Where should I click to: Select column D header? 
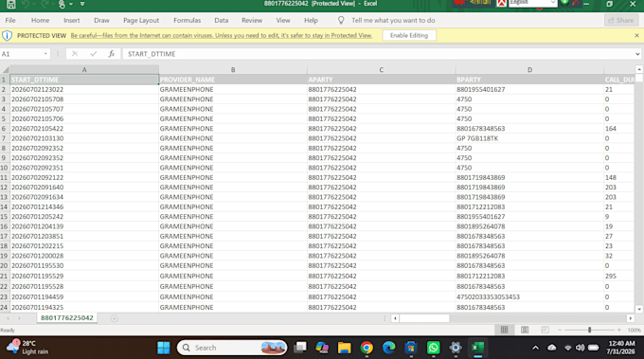point(529,70)
